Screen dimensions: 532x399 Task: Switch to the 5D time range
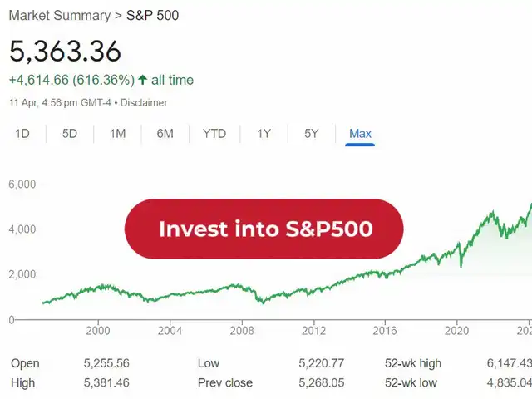pos(70,133)
